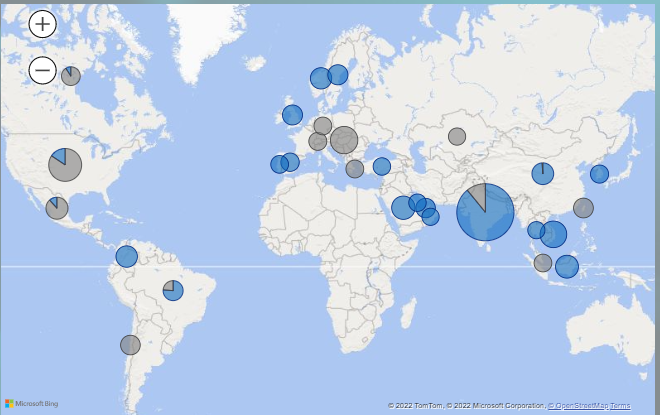Select the gray bubble over Argentina

click(130, 345)
